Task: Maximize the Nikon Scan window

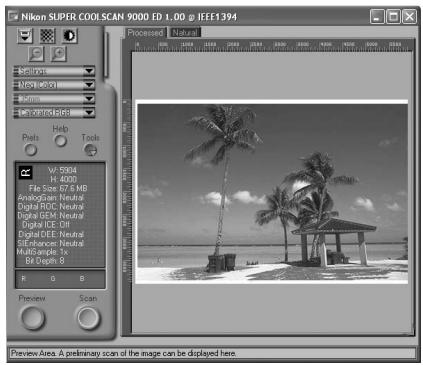Action: [x=393, y=16]
